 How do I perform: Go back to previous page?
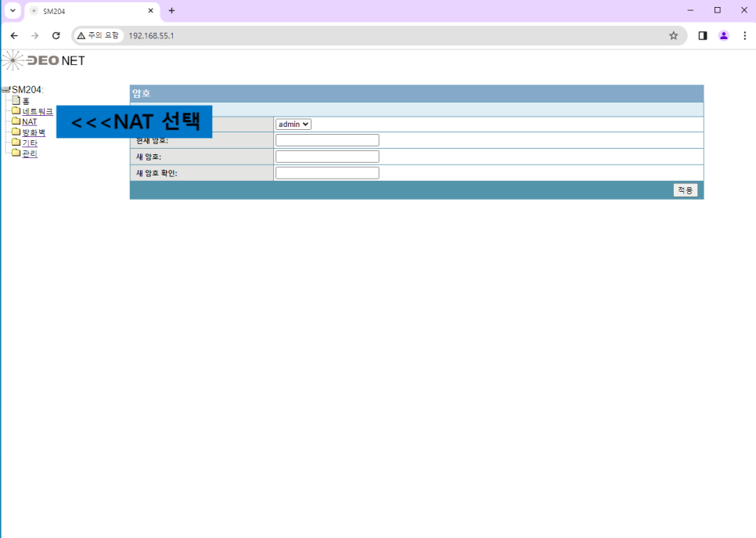pos(14,36)
